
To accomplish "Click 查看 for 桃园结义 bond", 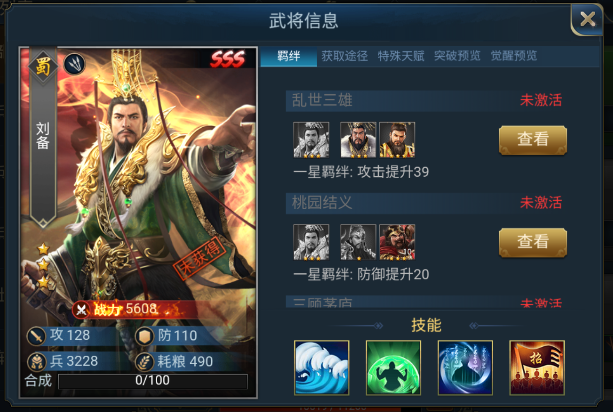I will pyautogui.click(x=533, y=242).
